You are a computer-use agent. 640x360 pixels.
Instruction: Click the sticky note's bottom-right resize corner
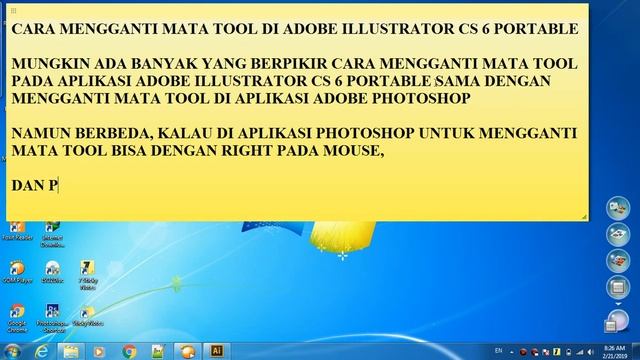click(584, 217)
